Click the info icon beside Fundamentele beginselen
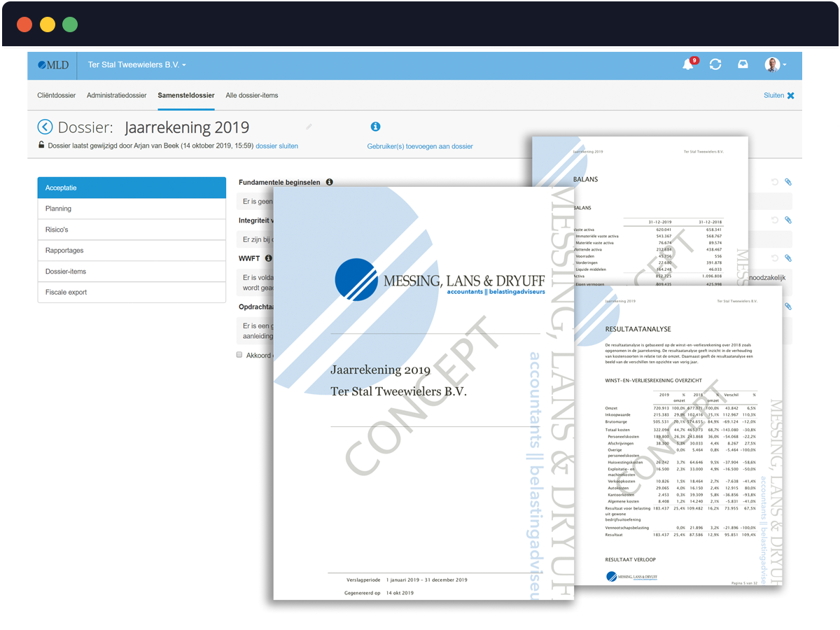Screen dimensions: 840x630 pos(330,182)
